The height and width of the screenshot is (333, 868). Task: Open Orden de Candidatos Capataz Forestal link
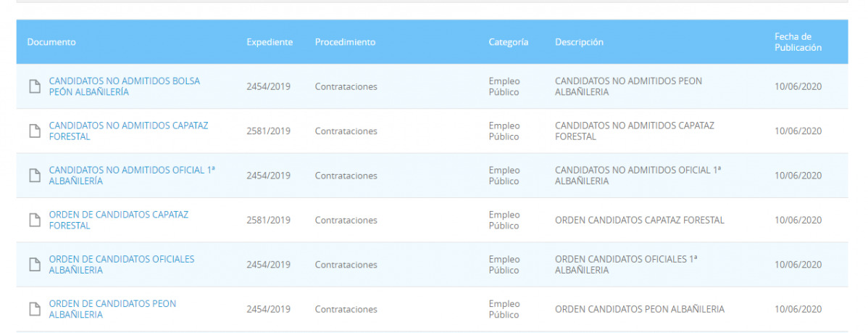coord(119,220)
